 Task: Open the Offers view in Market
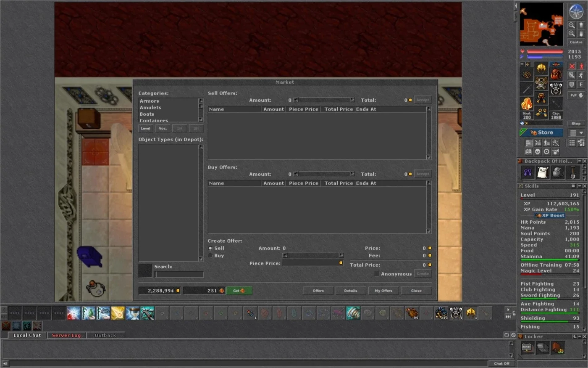tap(318, 291)
